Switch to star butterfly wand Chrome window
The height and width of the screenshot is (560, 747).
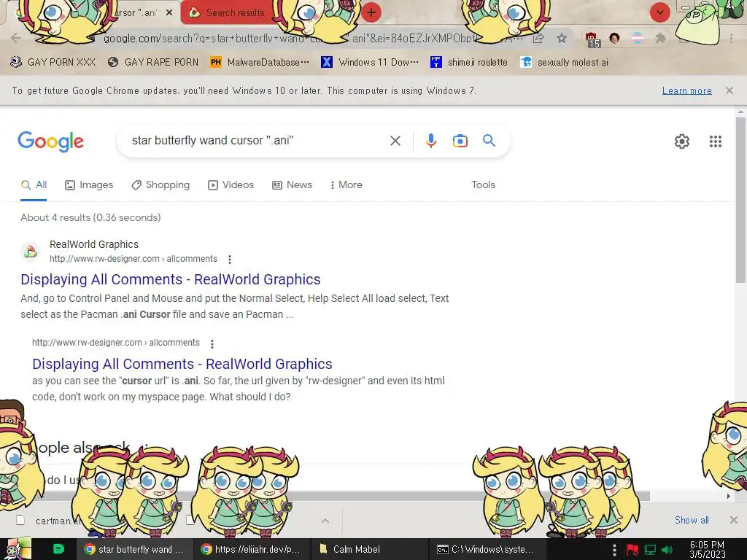click(x=134, y=549)
